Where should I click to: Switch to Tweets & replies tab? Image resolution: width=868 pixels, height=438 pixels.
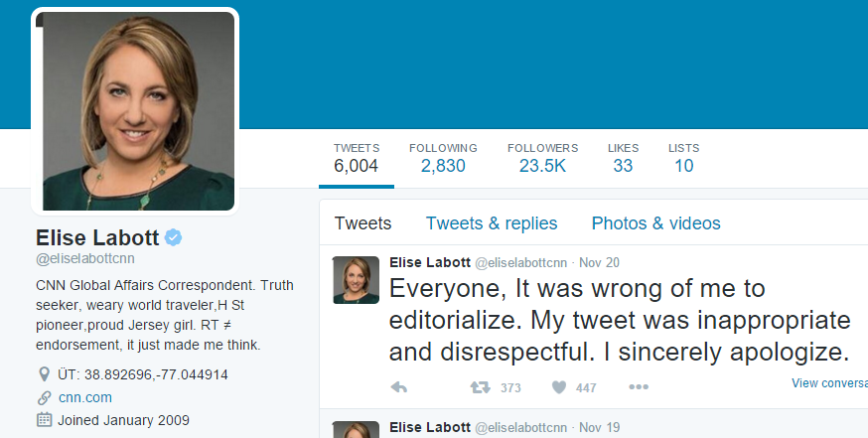(492, 223)
